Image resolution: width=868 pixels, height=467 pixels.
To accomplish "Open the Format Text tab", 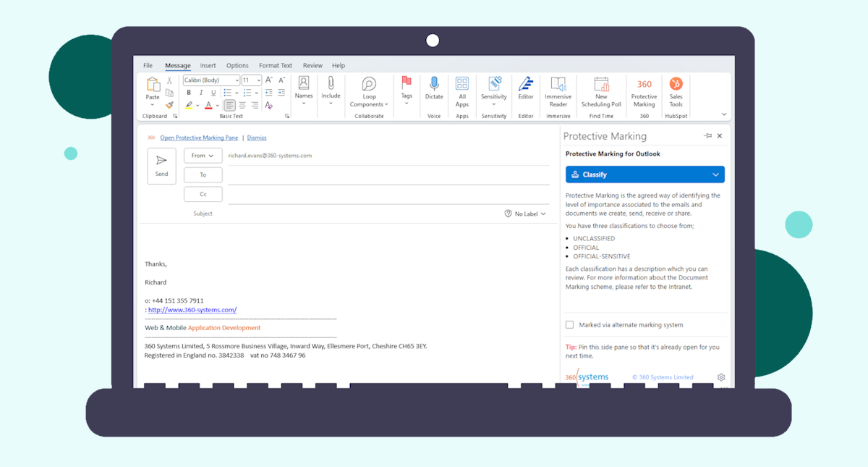I will point(276,65).
